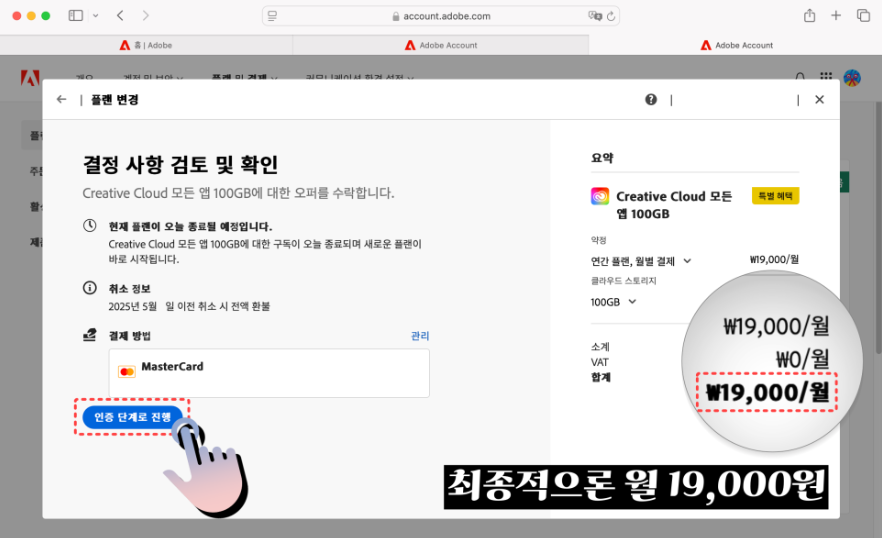Go forward with Safari's forward arrow
This screenshot has width=882, height=538.
tap(146, 15)
